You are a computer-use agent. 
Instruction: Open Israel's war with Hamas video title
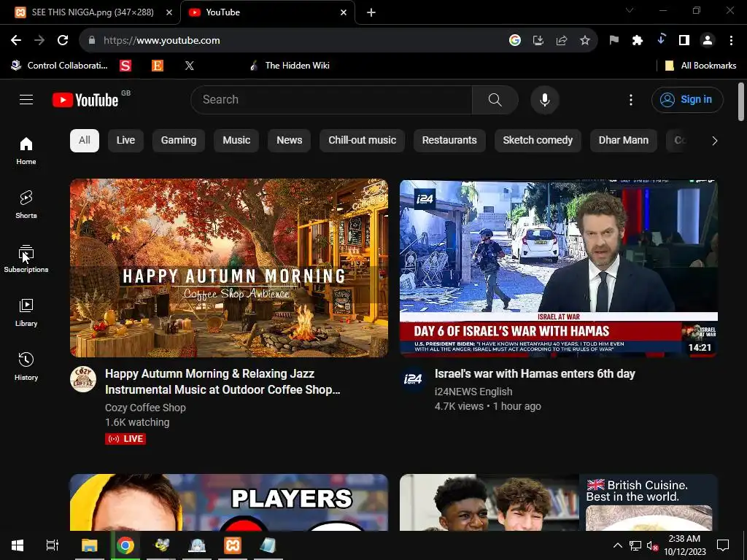(x=535, y=374)
